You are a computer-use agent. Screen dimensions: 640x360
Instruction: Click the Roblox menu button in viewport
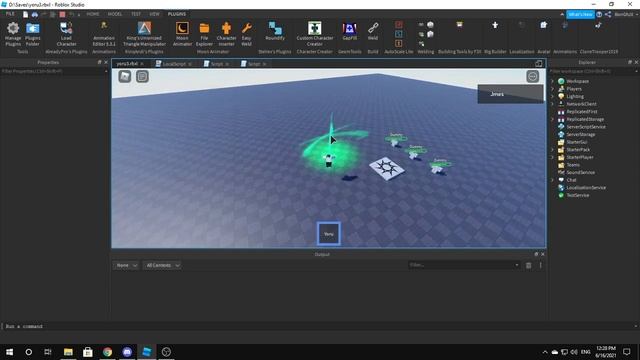pos(125,76)
